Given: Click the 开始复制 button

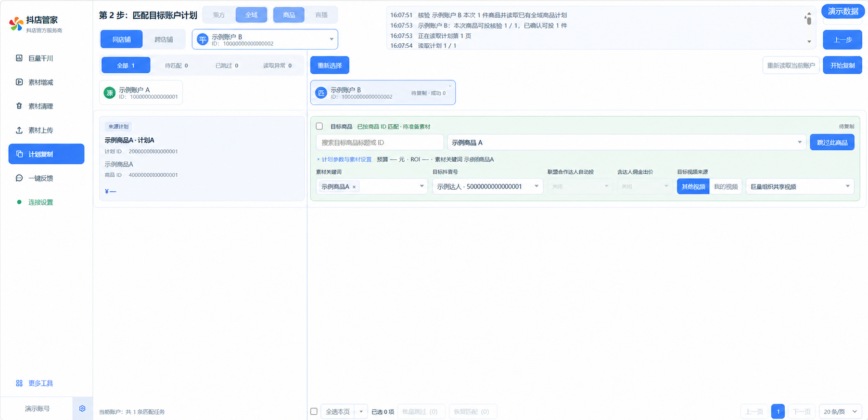Looking at the screenshot, I should point(842,66).
